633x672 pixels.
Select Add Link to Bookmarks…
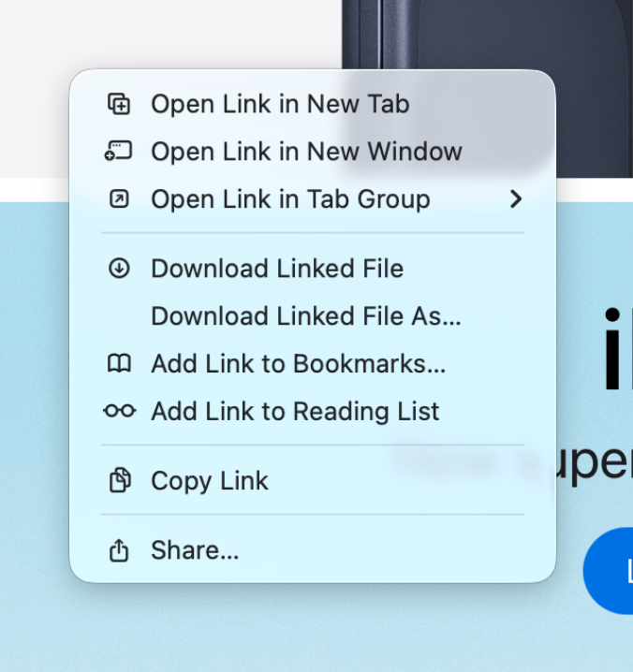tap(313, 363)
